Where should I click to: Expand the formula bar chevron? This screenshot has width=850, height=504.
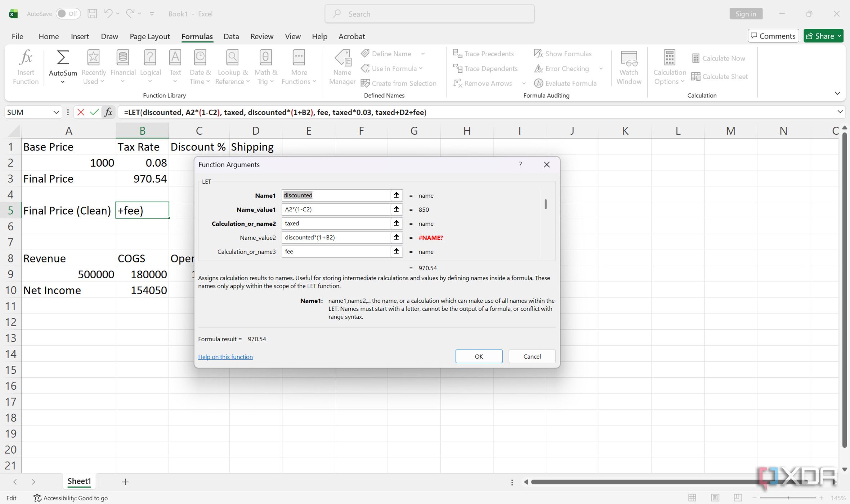pos(840,112)
